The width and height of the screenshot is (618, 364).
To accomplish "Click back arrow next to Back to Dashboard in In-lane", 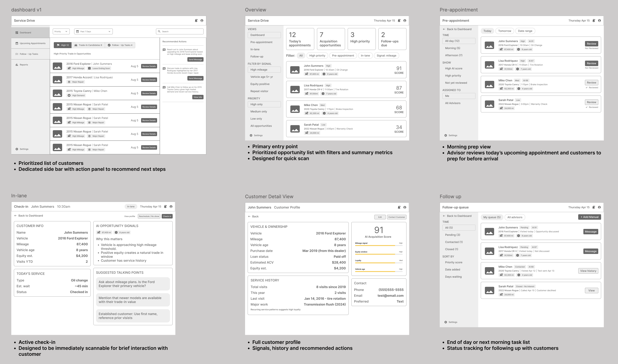I will [x=16, y=216].
